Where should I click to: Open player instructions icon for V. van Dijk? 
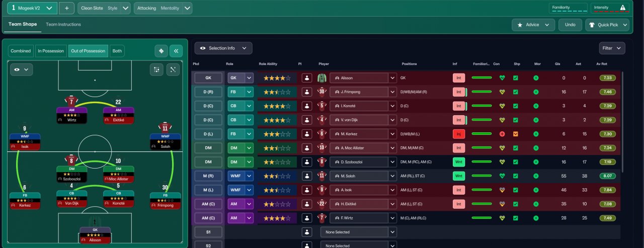307,120
